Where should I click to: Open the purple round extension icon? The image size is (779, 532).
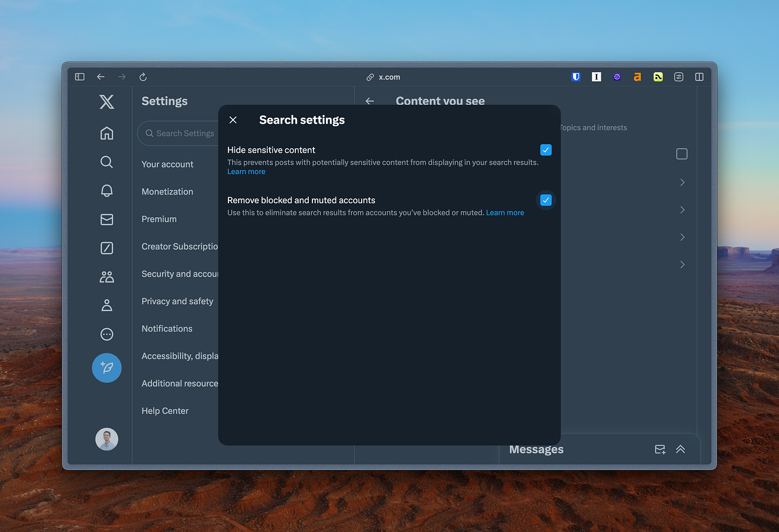pyautogui.click(x=617, y=77)
